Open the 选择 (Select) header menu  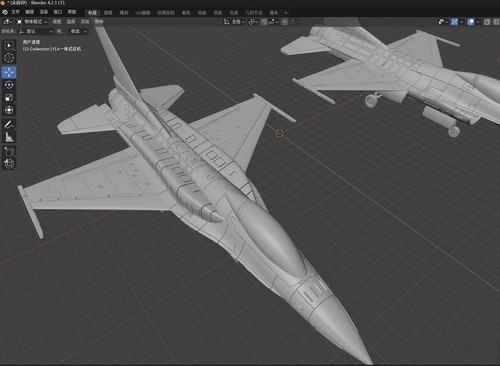click(x=71, y=22)
